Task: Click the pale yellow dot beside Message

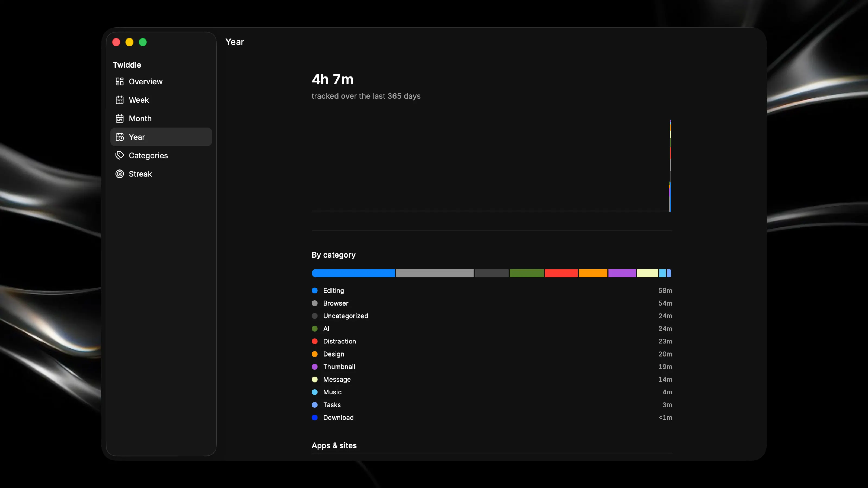Action: (x=315, y=380)
